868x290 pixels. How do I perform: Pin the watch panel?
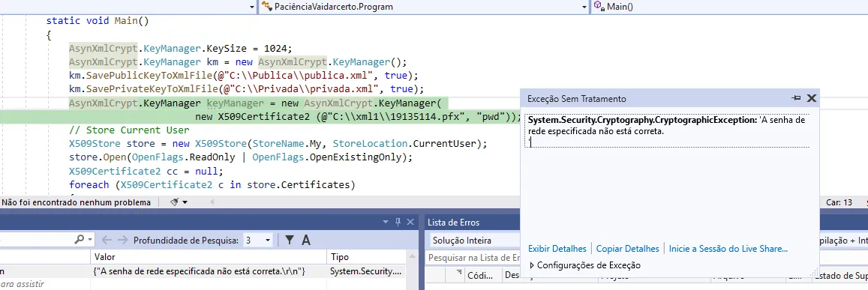[398, 222]
